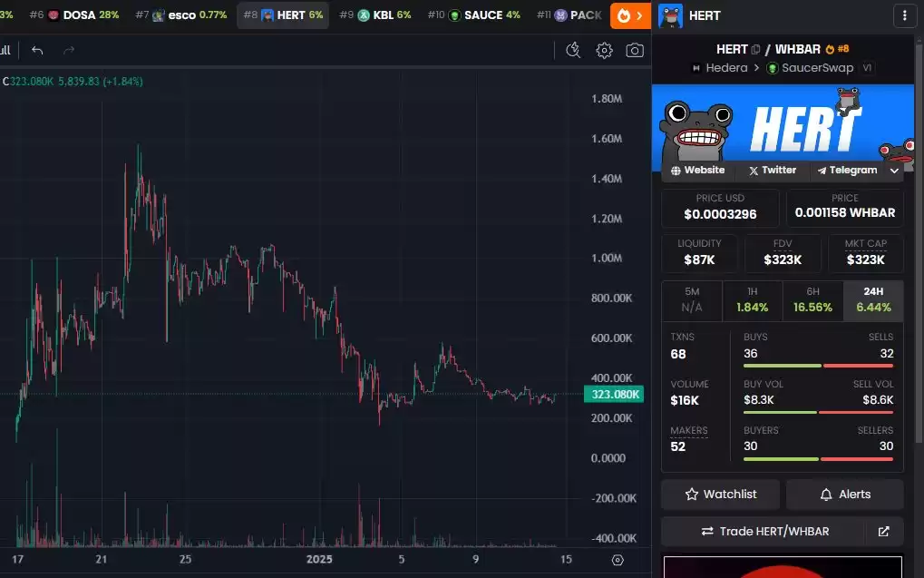This screenshot has width=924, height=578.
Task: Click the SaucerSwap exchange breadcrumb
Action: coord(817,68)
